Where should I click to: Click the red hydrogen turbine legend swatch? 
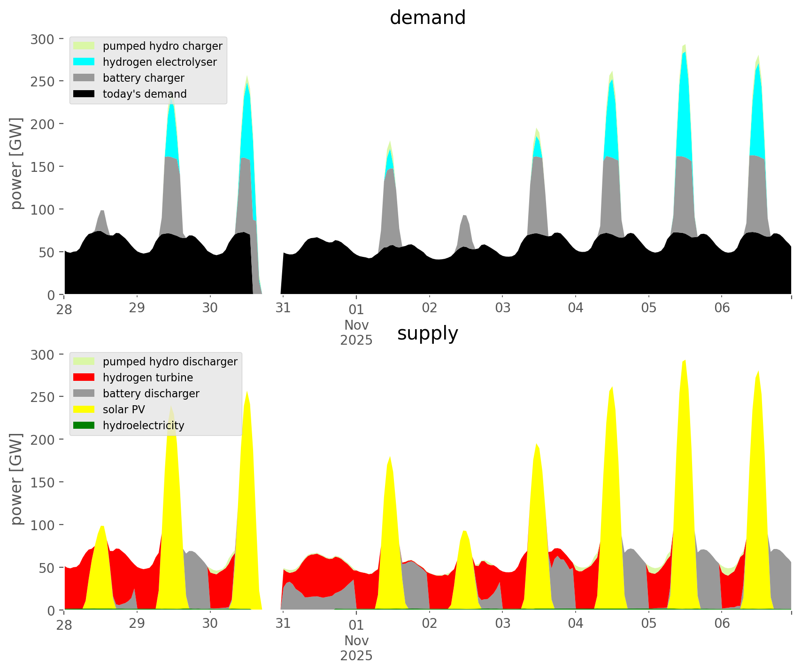click(x=84, y=378)
